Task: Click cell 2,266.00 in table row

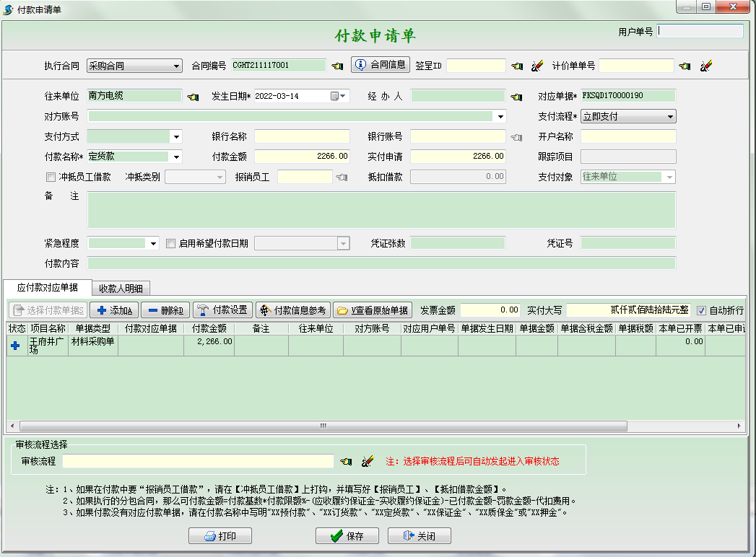Action: [209, 346]
